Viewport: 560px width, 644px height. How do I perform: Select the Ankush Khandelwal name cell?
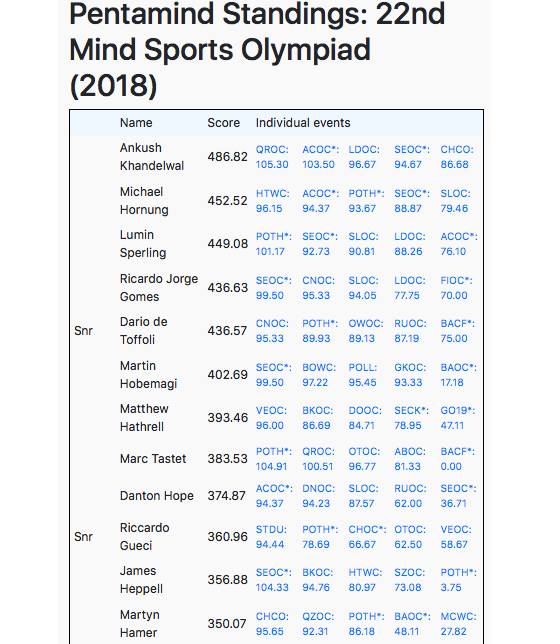tap(152, 157)
